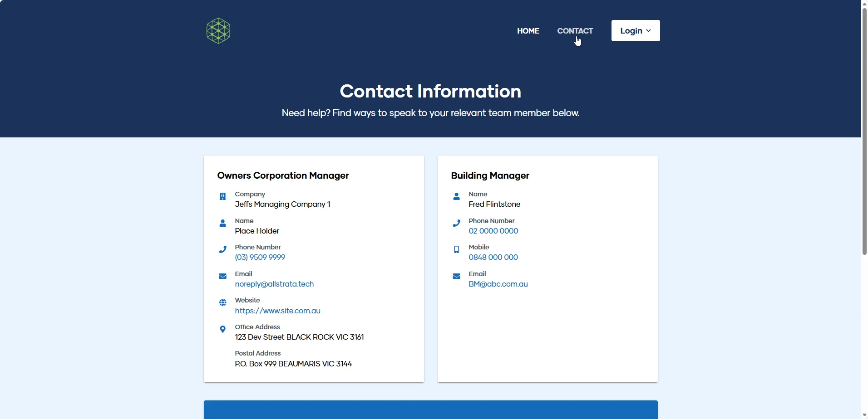
Task: Click the green hexagon site logo
Action: pyautogui.click(x=218, y=31)
